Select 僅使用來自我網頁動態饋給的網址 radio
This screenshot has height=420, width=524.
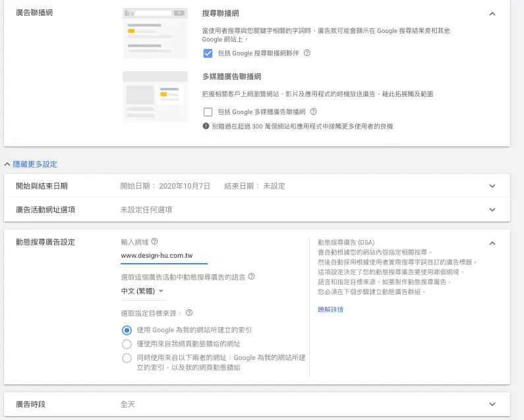(127, 344)
